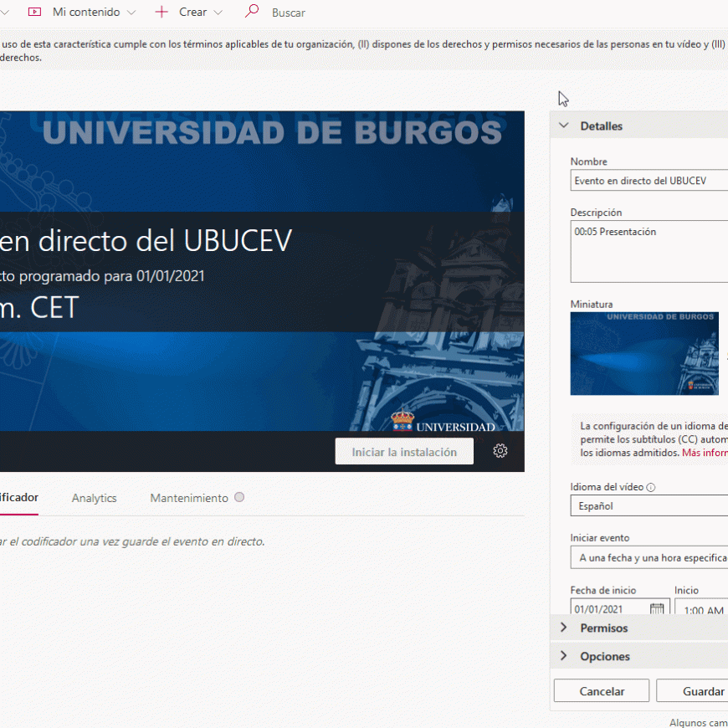The height and width of the screenshot is (728, 728).
Task: Edit the Fecha de inicio date field
Action: [x=620, y=607]
